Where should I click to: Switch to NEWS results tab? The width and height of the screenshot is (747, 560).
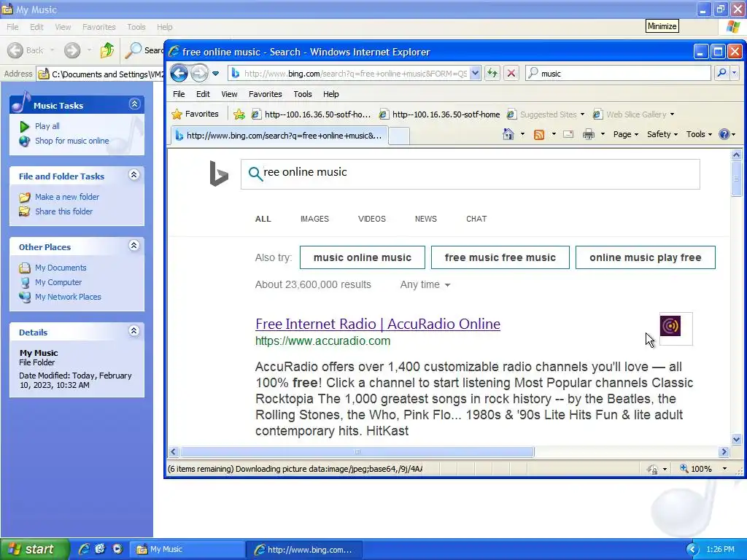coord(425,219)
